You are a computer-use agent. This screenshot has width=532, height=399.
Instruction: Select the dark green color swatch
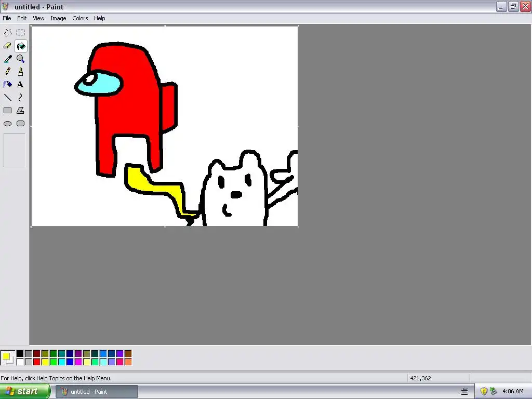54,354
